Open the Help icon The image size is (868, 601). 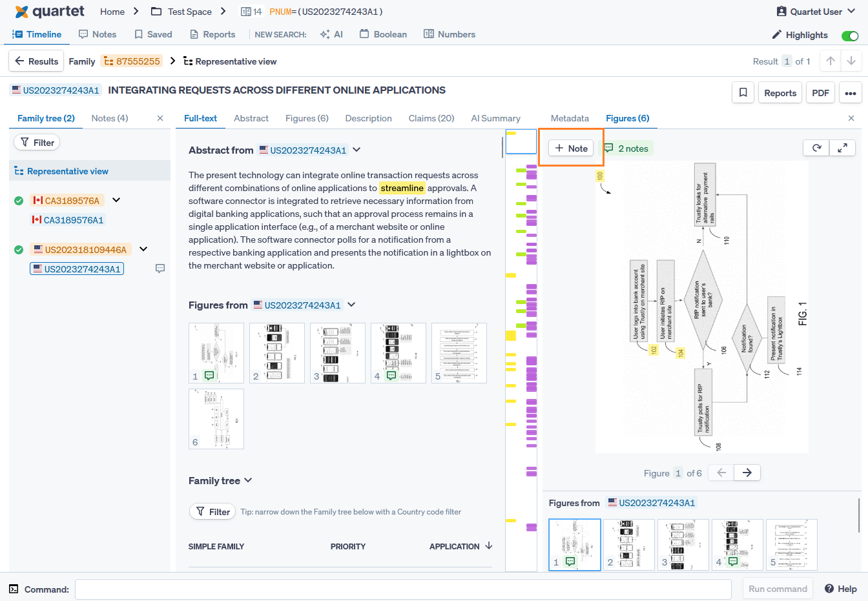click(x=829, y=589)
